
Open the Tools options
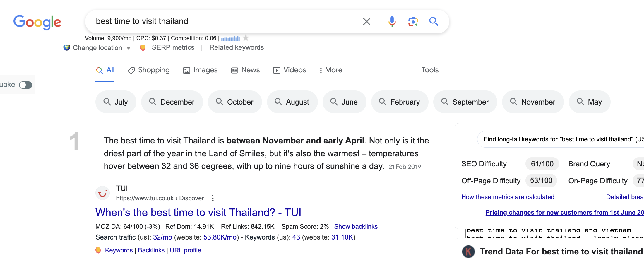[x=430, y=70]
